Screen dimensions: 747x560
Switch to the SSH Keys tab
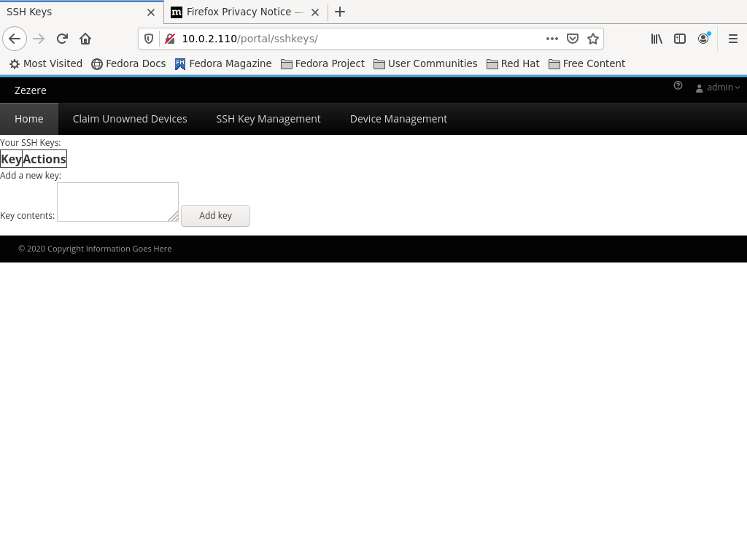(82, 12)
